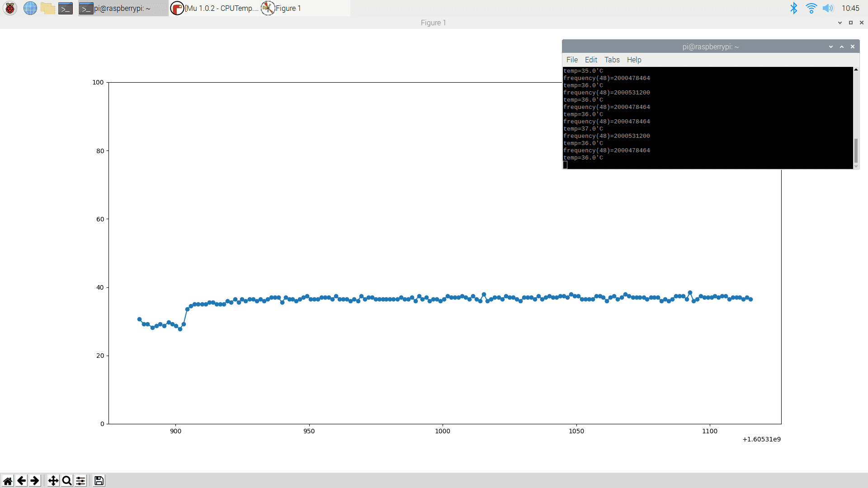Launch terminal from taskbar launcher icon
This screenshot has height=488, width=868.
[x=66, y=8]
